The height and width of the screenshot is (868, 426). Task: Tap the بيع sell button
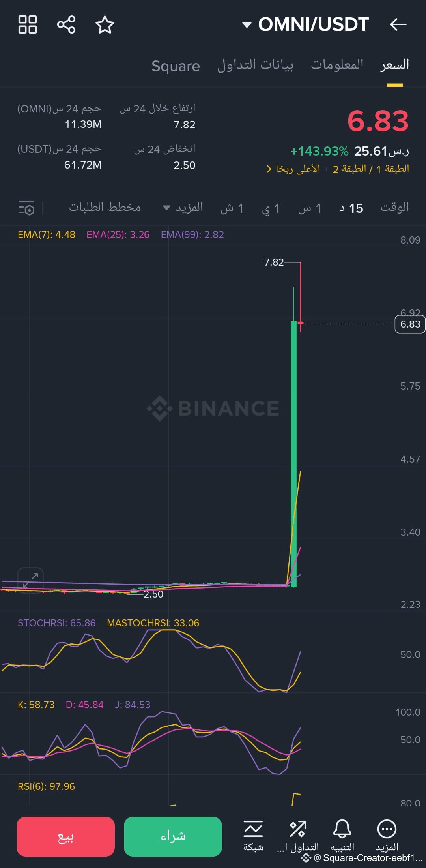[65, 836]
